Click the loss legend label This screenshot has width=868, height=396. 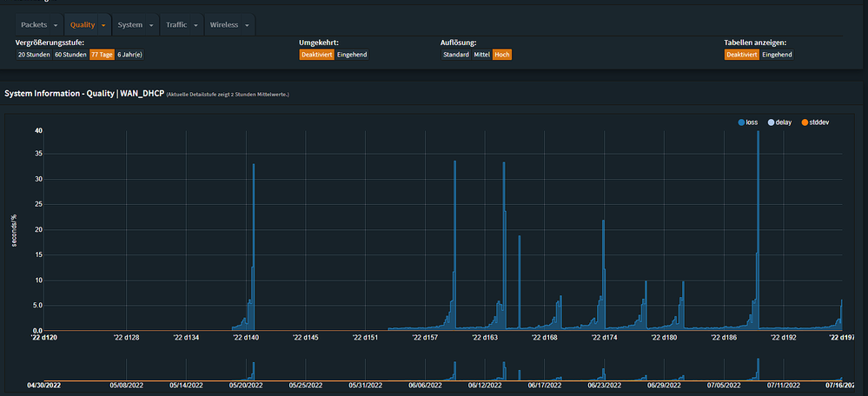(752, 122)
